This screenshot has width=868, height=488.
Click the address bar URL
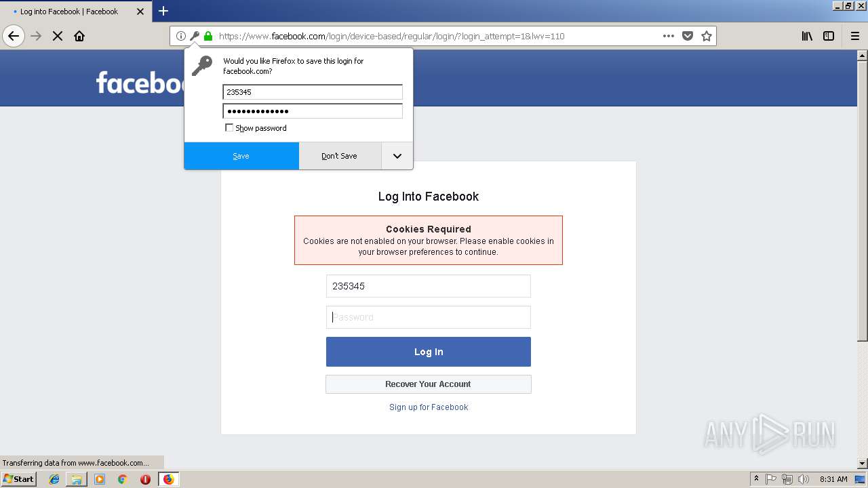point(391,36)
